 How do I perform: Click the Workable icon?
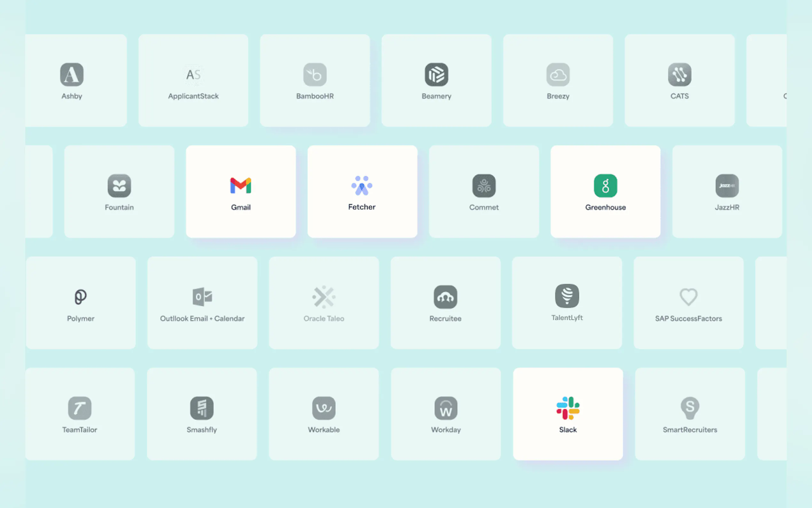pos(324,408)
